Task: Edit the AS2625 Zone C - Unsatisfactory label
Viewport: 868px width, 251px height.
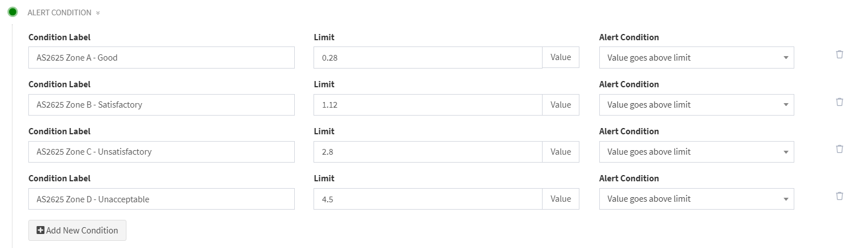Action: (x=161, y=152)
